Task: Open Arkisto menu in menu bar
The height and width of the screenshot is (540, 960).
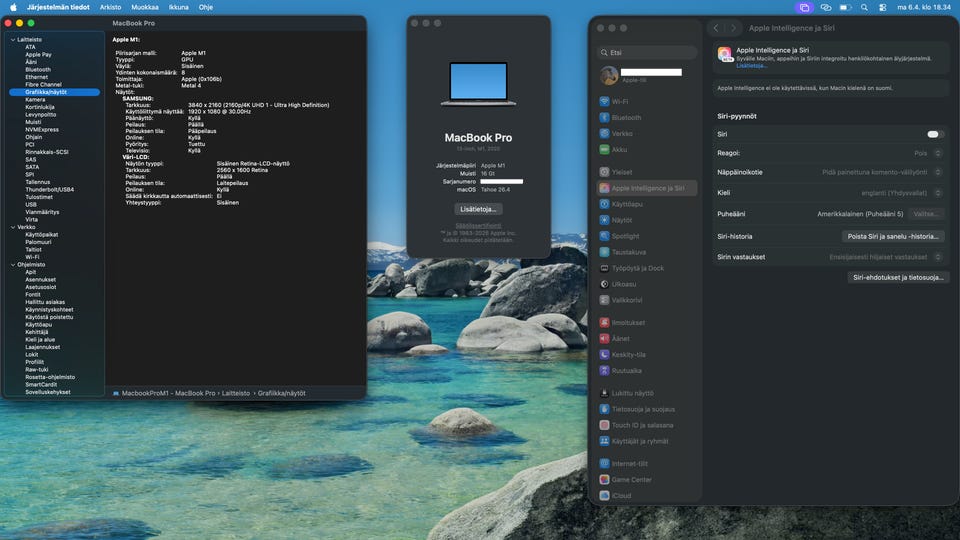Action: coord(110,7)
